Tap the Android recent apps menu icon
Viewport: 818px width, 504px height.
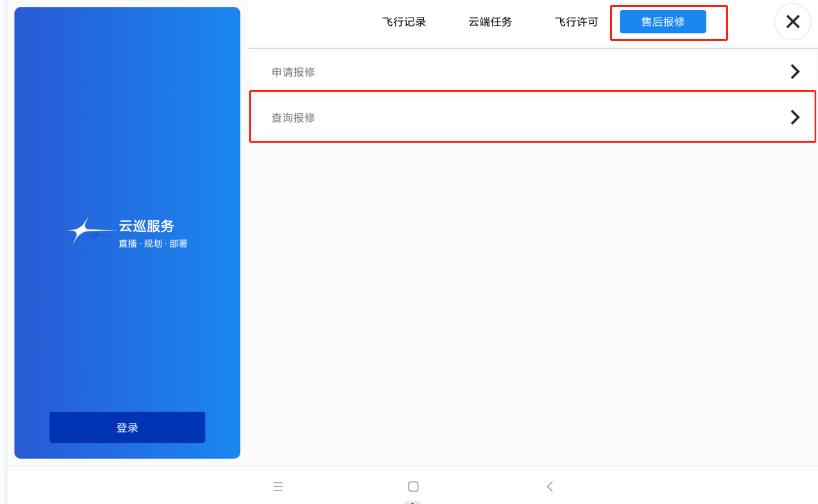point(278,486)
